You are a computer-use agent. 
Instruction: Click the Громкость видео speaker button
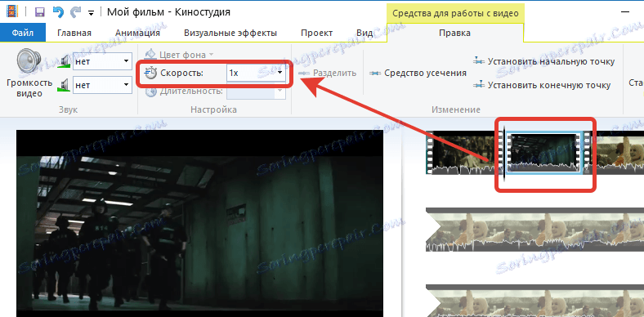click(x=29, y=73)
